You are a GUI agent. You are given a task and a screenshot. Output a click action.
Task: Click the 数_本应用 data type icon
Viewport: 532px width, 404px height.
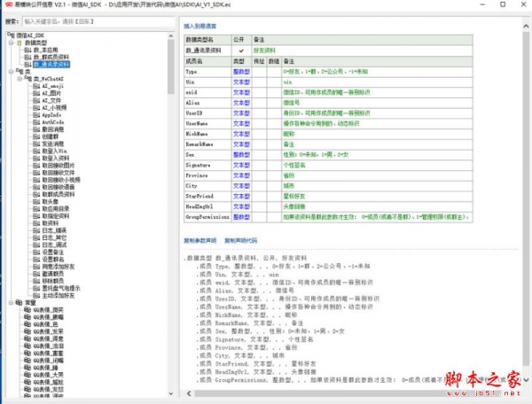pyautogui.click(x=26, y=50)
